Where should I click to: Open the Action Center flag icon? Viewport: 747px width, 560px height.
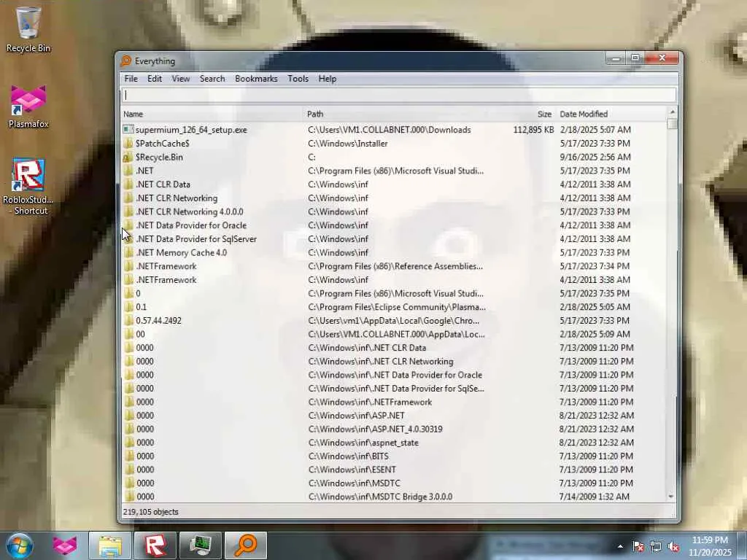638,547
